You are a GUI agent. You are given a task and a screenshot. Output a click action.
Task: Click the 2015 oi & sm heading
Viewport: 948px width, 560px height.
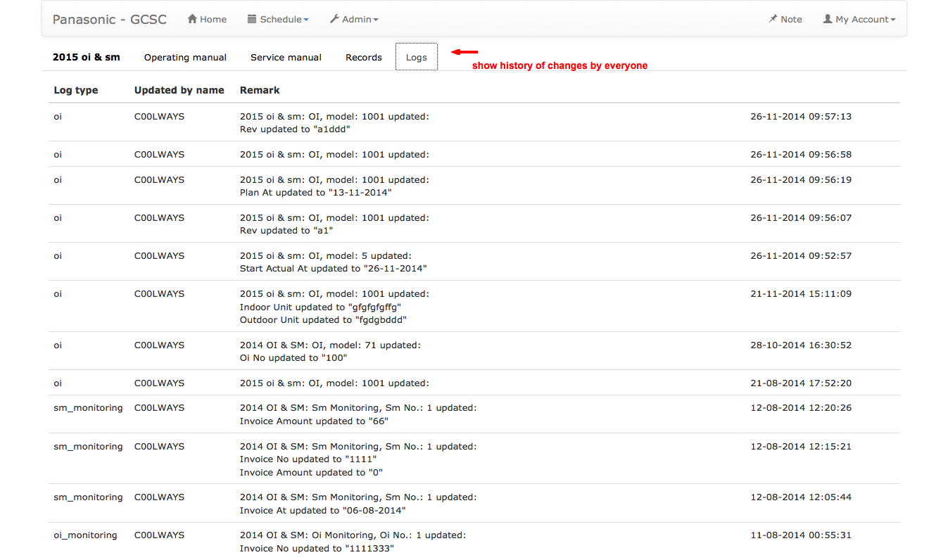tap(87, 58)
